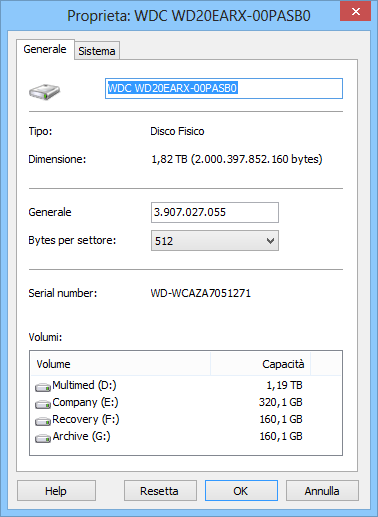Click the Serial number: label
Screen dimensions: 378x517
[x=63, y=293]
